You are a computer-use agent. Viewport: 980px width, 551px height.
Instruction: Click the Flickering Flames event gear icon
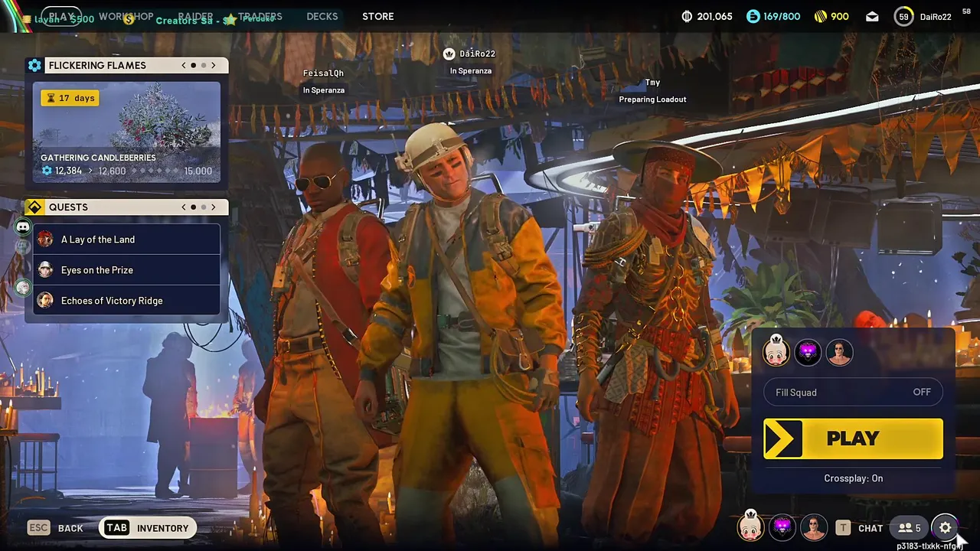pos(34,65)
